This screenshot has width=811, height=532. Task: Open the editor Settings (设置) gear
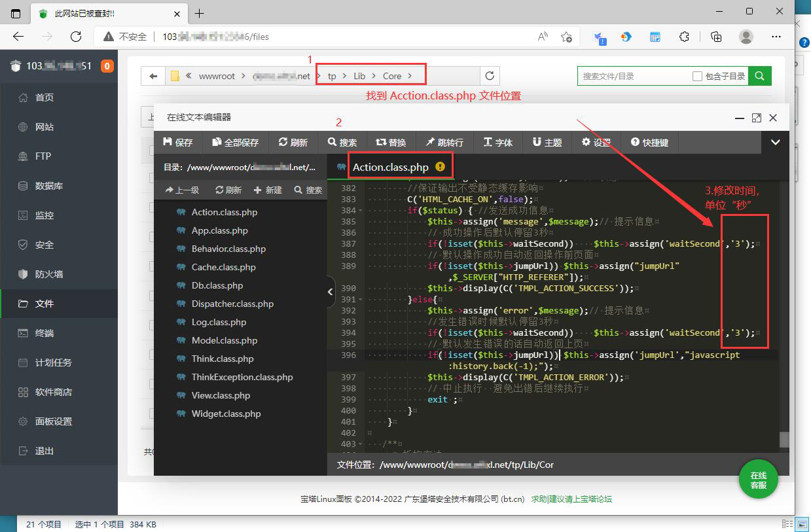click(x=596, y=142)
